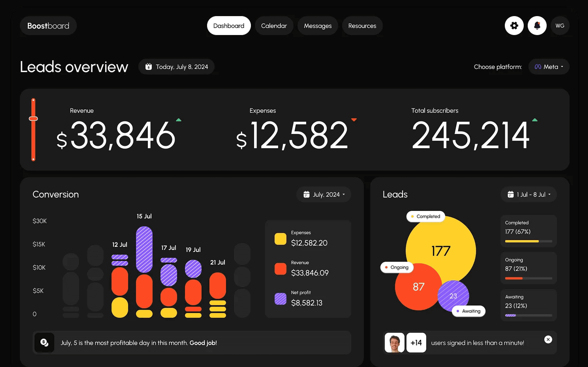This screenshot has height=367, width=588.
Task: Click the calendar icon in Conversion month picker
Action: click(306, 194)
